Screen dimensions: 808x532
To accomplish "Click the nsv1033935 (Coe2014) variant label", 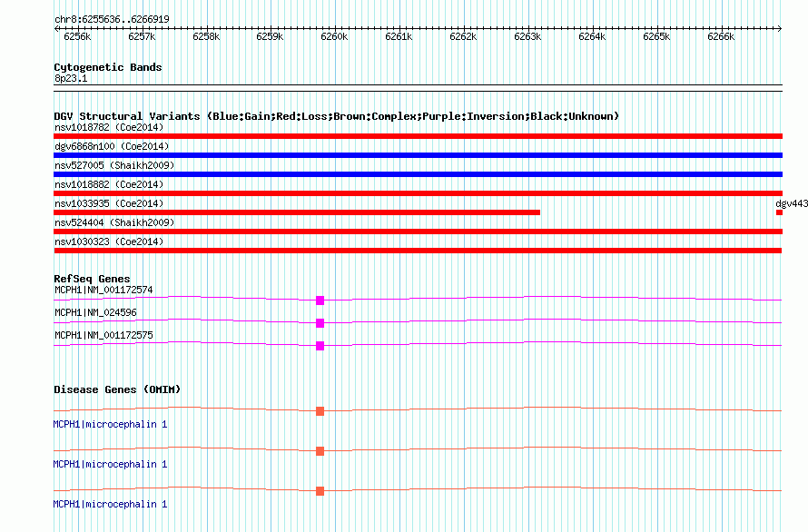I will [109, 203].
